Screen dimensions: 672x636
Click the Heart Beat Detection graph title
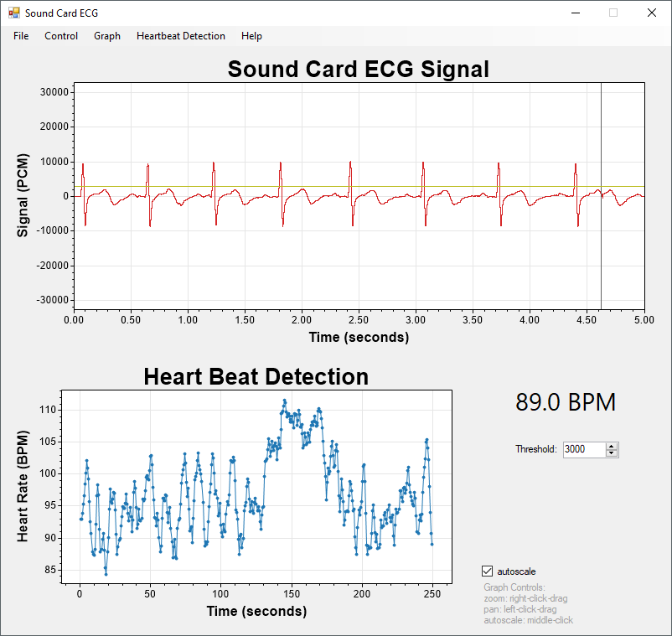coord(256,377)
